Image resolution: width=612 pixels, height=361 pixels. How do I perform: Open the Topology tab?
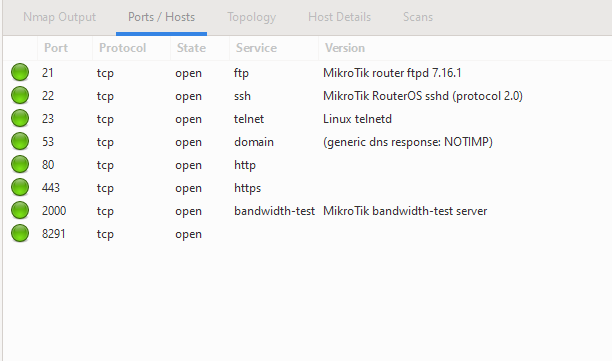coord(252,17)
